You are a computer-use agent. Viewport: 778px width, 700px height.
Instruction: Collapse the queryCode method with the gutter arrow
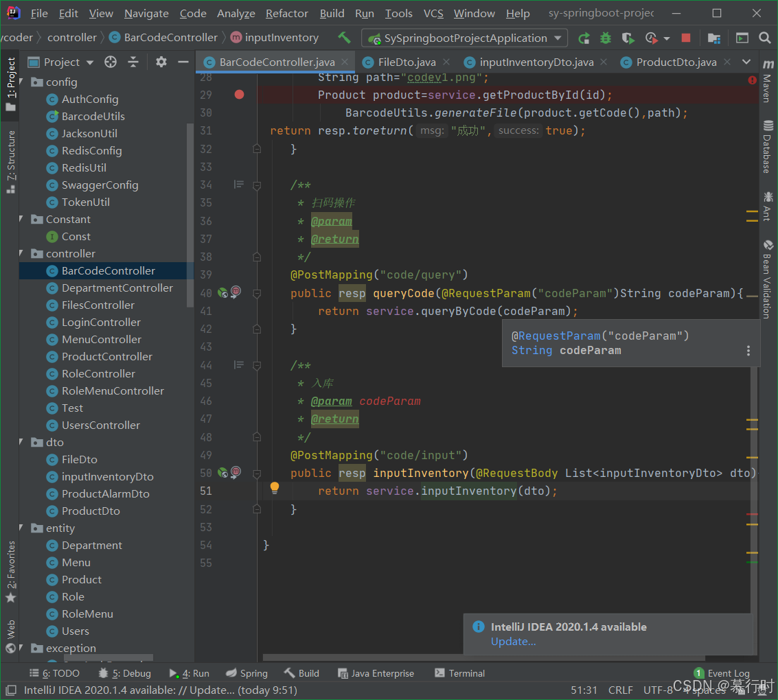[x=255, y=292]
